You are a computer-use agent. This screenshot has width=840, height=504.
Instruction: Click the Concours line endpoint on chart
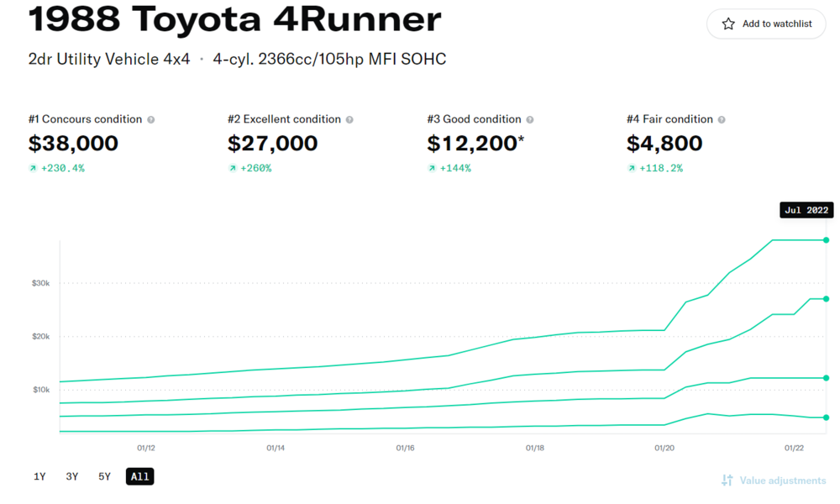(827, 240)
